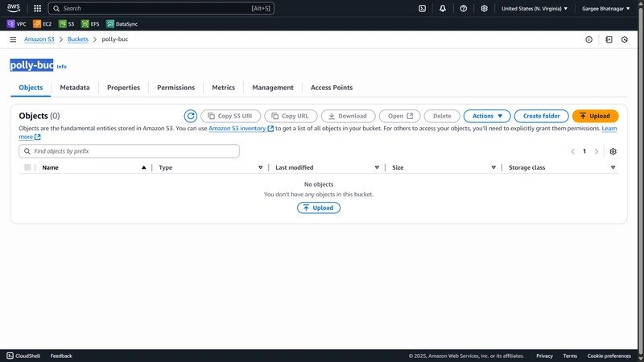Open the Actions dropdown

[x=487, y=116]
